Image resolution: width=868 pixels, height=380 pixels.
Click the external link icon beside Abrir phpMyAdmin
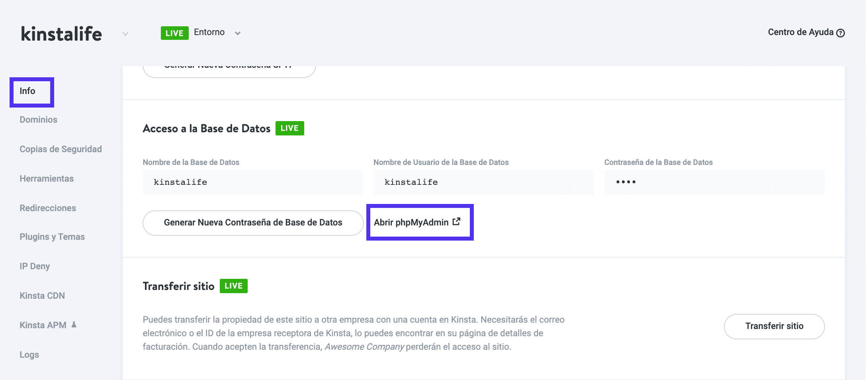click(457, 221)
